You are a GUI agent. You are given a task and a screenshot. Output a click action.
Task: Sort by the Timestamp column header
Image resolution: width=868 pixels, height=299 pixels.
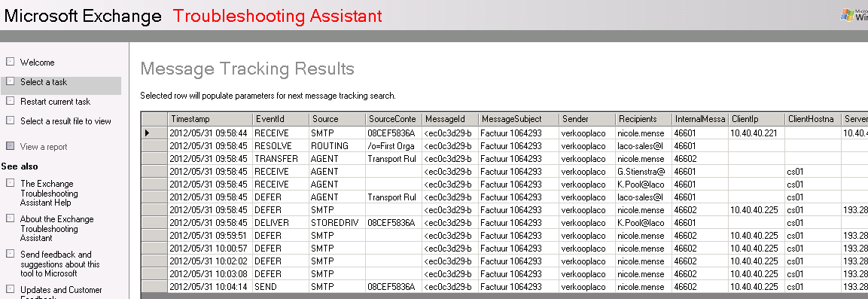pos(210,119)
